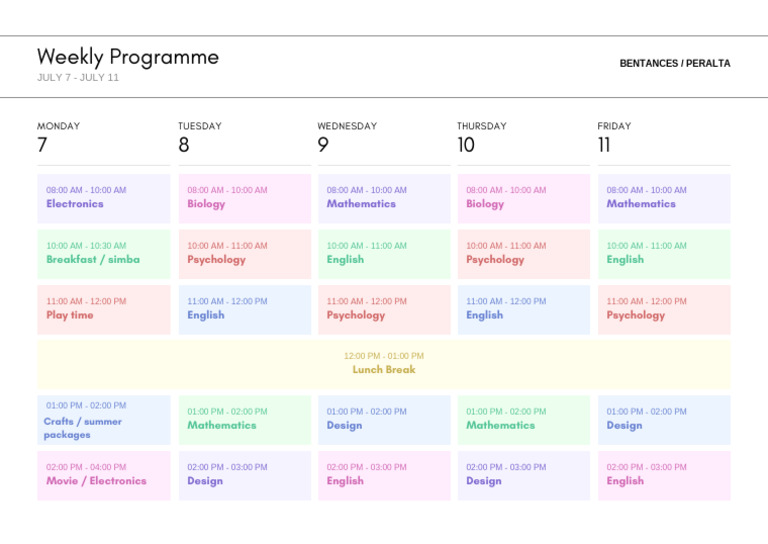This screenshot has height=544, width=768.
Task: Open Friday's Psychology 11:00 AM block
Action: [x=664, y=309]
